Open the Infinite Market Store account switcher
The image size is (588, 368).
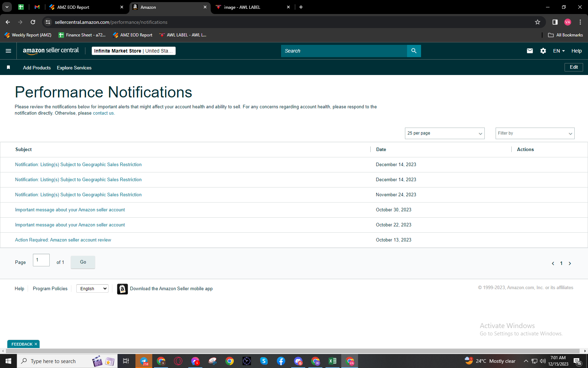133,51
